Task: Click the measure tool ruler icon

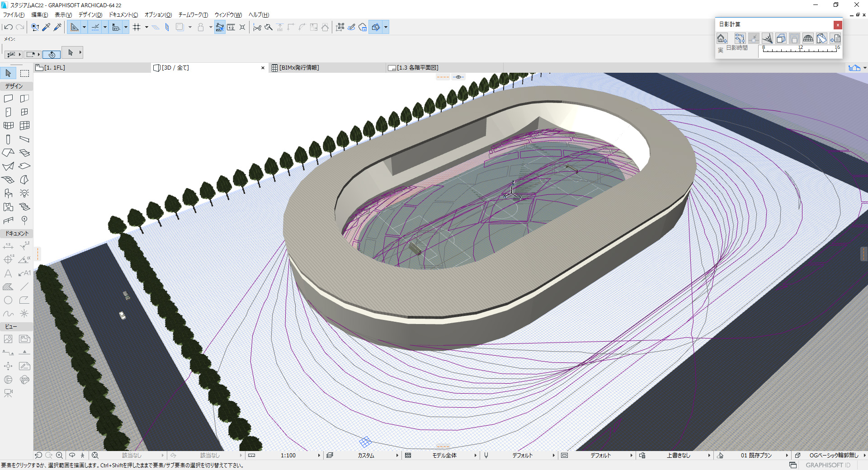Action: 231,27
